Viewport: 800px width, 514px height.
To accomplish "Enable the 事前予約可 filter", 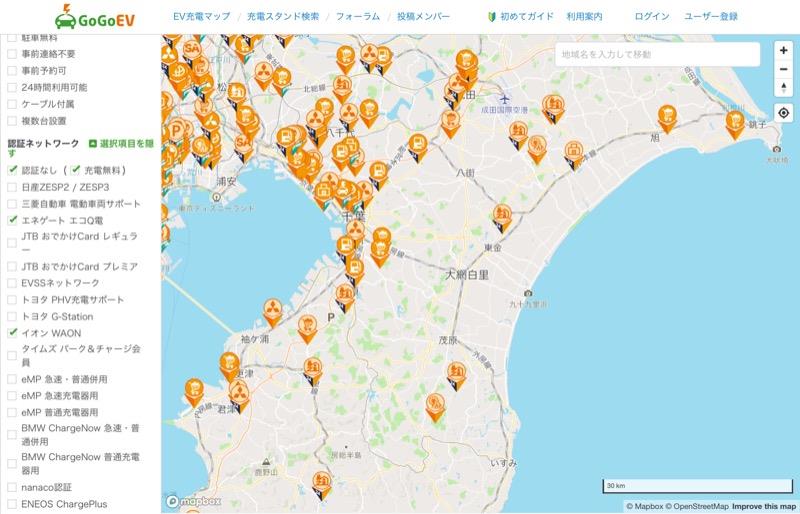I will [x=12, y=71].
